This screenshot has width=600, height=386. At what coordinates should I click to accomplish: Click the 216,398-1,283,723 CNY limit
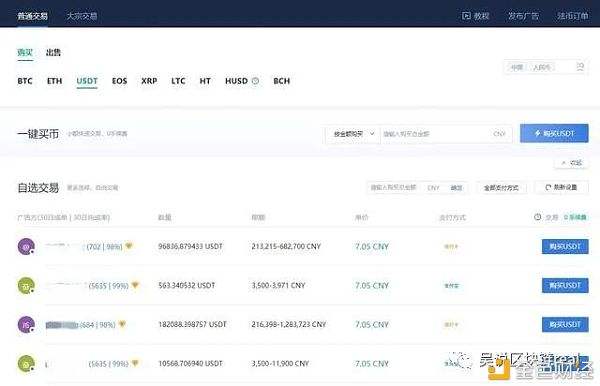(289, 325)
